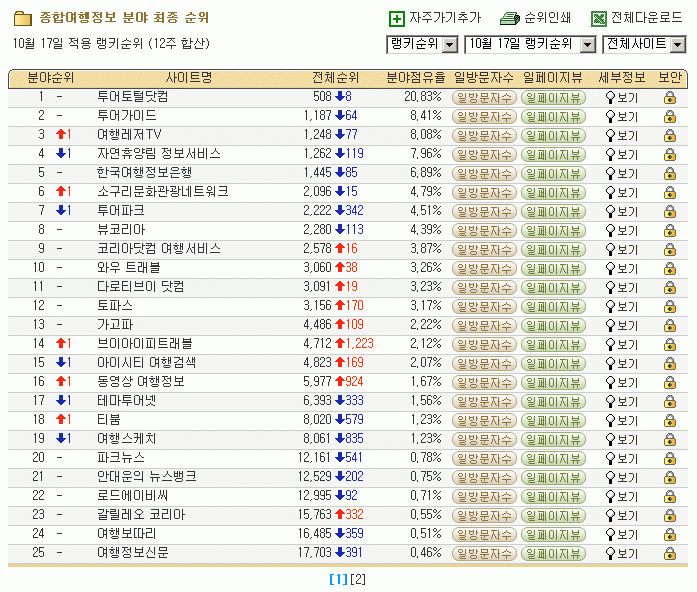Click site name 아이시티 여행검색
697x592 pixels.
click(146, 363)
